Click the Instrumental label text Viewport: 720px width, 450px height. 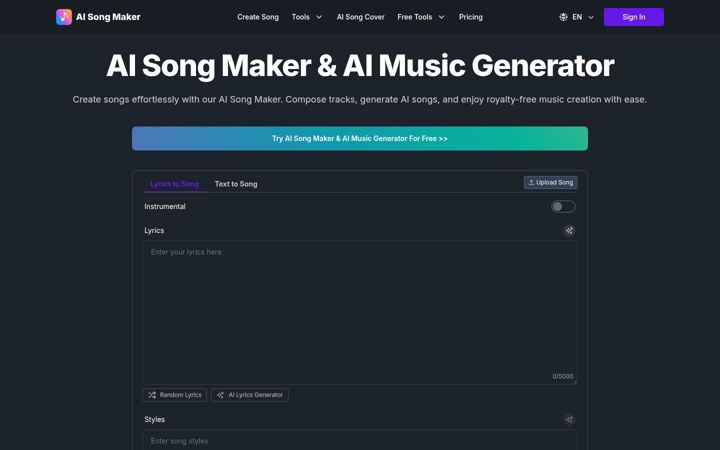(x=165, y=207)
